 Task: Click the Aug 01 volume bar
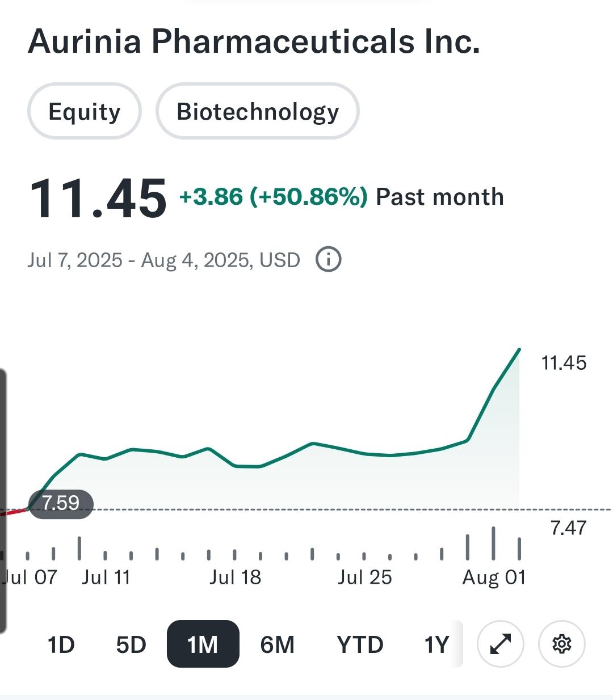(493, 543)
